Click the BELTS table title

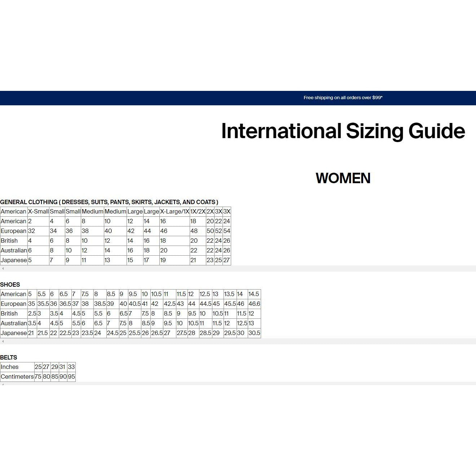click(x=9, y=358)
